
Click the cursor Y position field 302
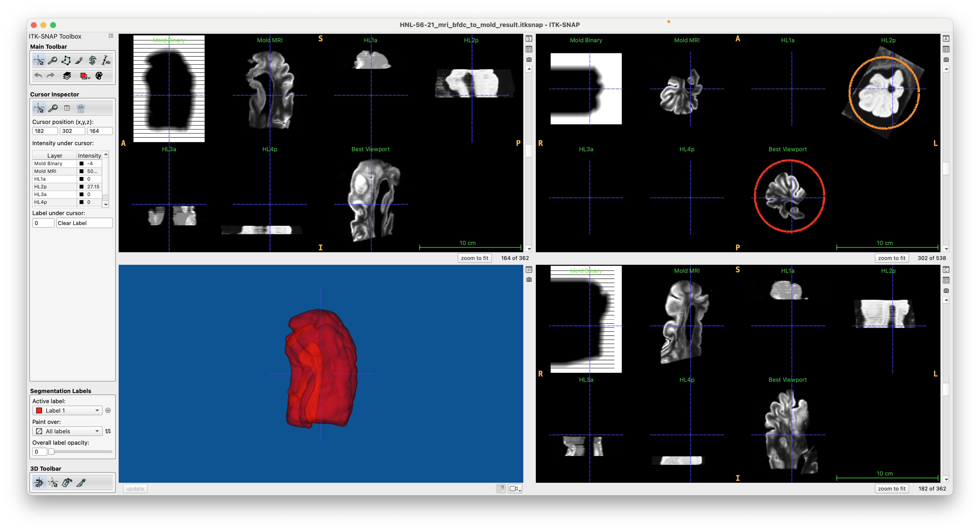(72, 131)
